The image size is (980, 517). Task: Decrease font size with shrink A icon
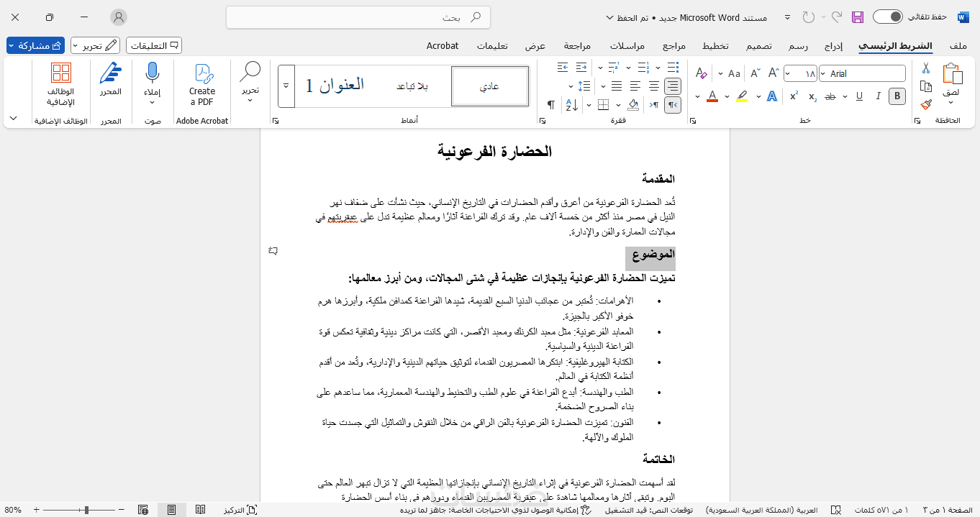click(x=755, y=73)
